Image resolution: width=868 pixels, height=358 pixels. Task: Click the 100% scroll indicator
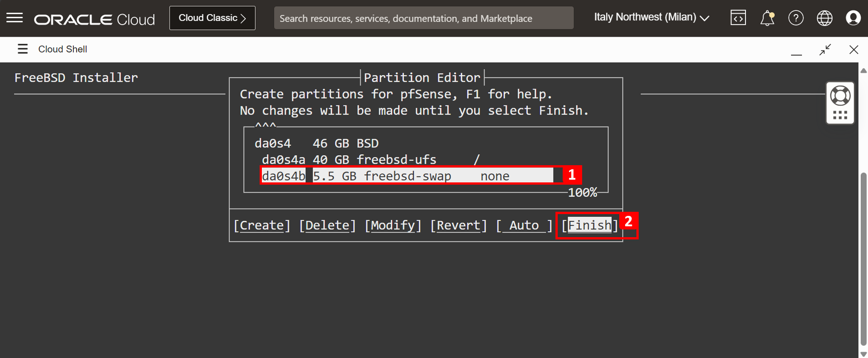(x=583, y=192)
